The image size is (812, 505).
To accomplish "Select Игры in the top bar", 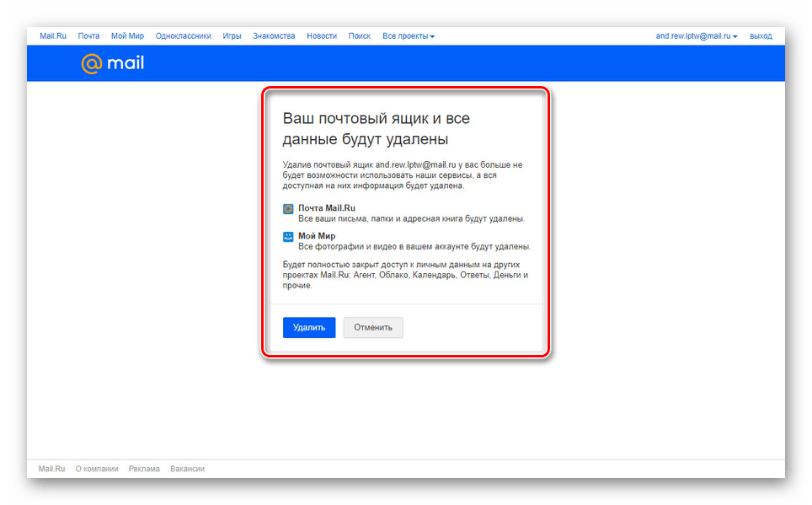I will 232,36.
